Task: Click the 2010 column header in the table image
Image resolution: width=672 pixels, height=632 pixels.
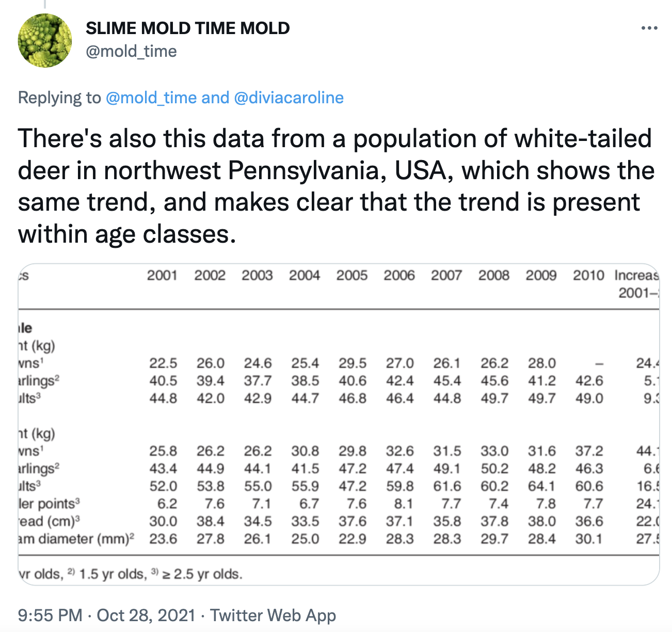Action: click(x=588, y=275)
